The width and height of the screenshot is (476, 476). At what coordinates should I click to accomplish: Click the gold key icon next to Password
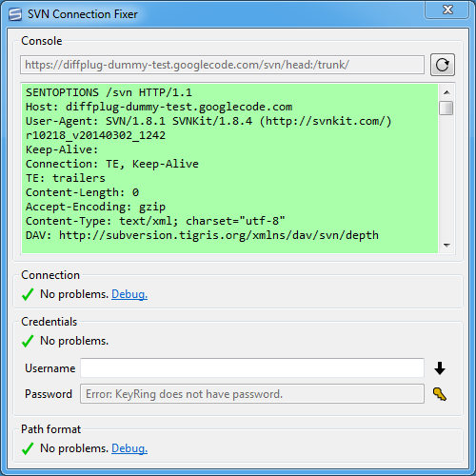coord(440,394)
